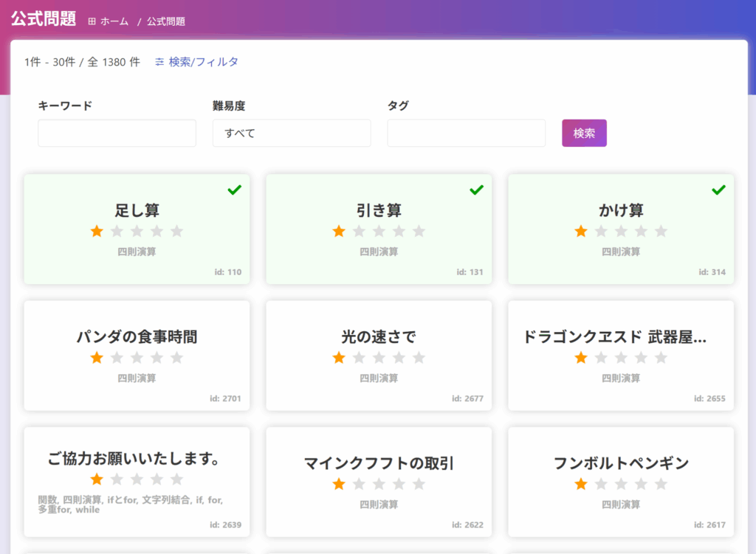Open the マインクフフトの取引 problem title
756x554 pixels.
(x=379, y=463)
